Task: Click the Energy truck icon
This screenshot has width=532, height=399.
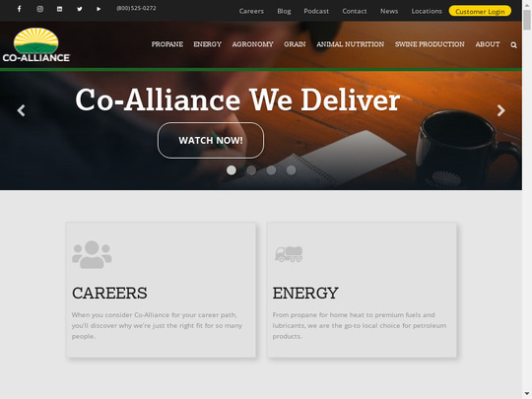Action: (x=289, y=254)
